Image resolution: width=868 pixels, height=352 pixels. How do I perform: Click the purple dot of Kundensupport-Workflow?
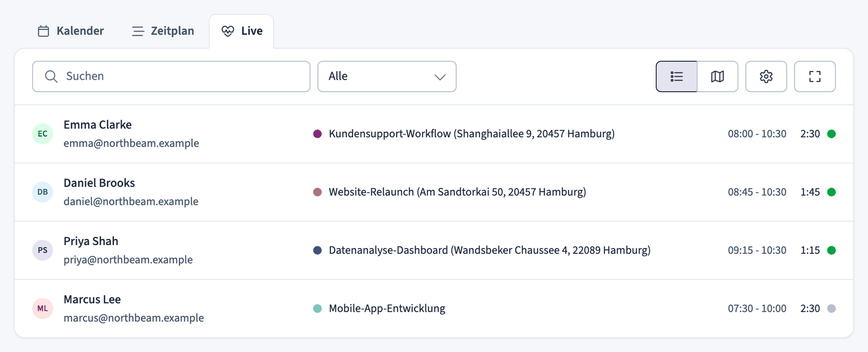tap(317, 134)
